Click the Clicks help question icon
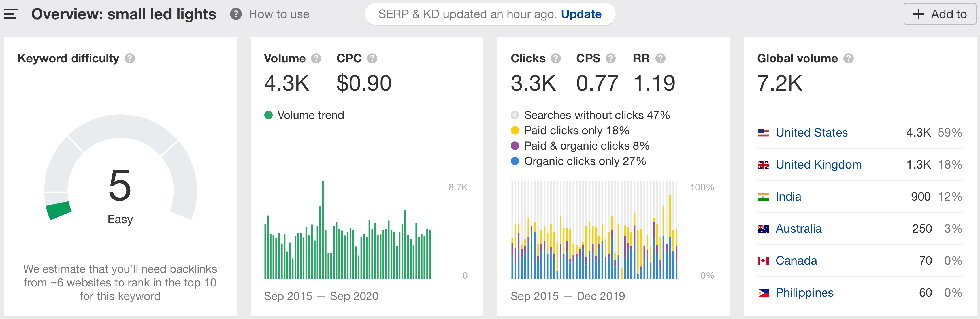 (x=555, y=58)
